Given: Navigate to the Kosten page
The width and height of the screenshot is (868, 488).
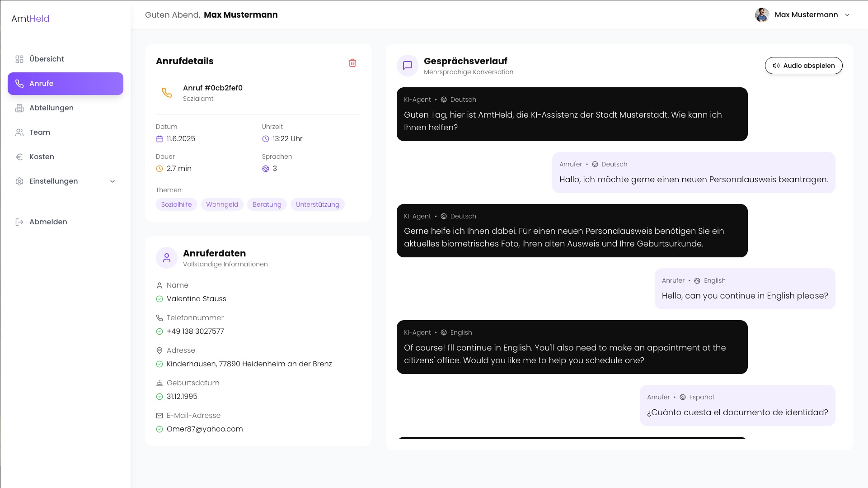Looking at the screenshot, I should [x=42, y=157].
